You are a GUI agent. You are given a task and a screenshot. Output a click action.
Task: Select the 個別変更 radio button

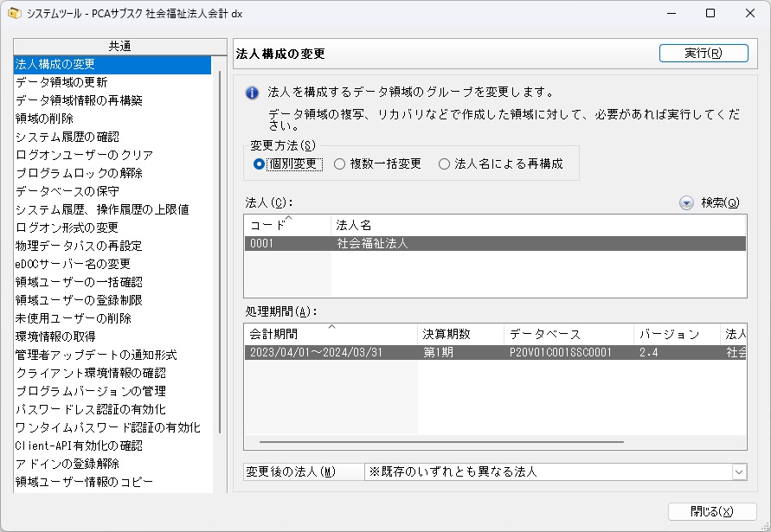point(259,163)
